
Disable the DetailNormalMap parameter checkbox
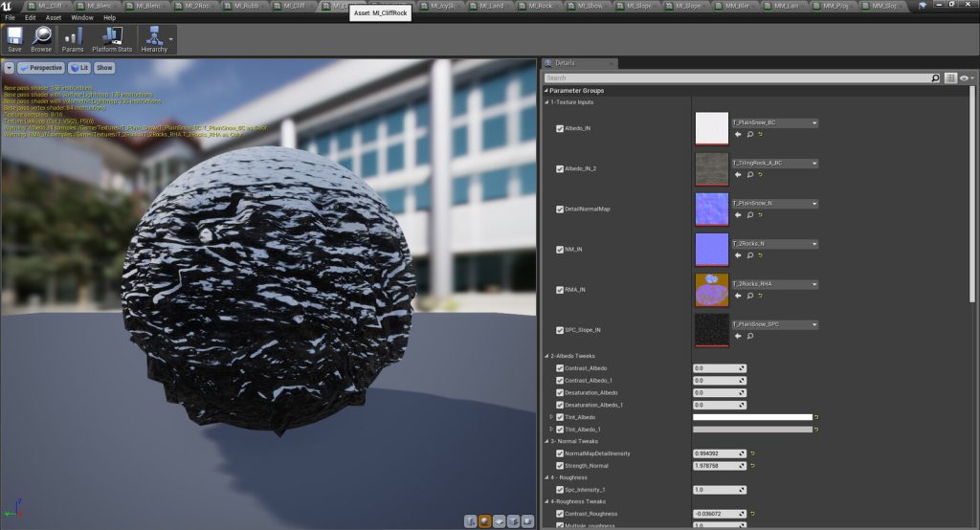coord(560,209)
